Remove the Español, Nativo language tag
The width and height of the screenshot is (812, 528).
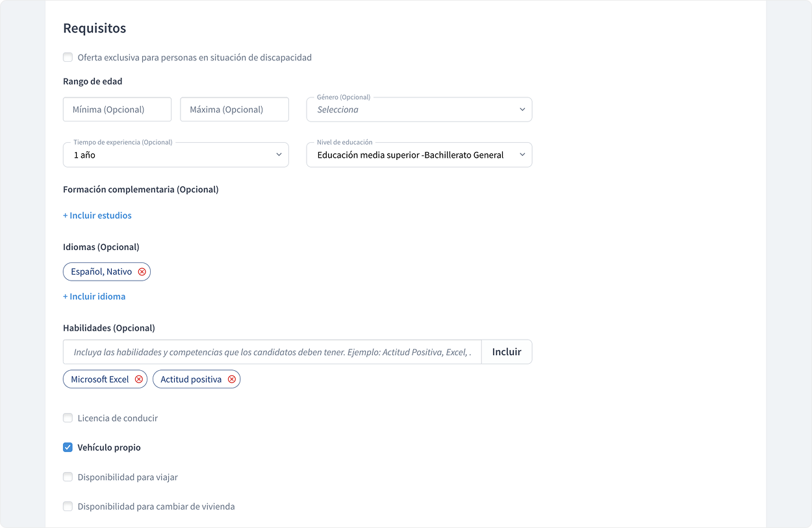(142, 272)
